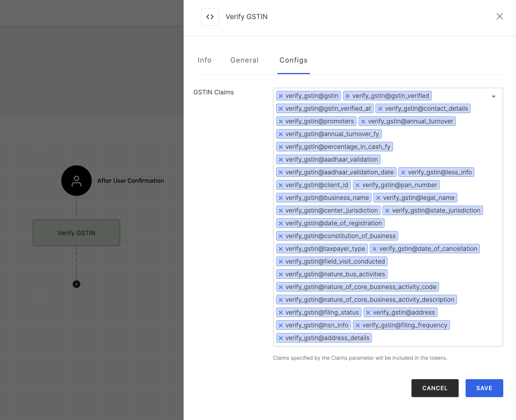
Task: Remove the verify_gstin@gstin_verified claim tag
Action: point(347,96)
